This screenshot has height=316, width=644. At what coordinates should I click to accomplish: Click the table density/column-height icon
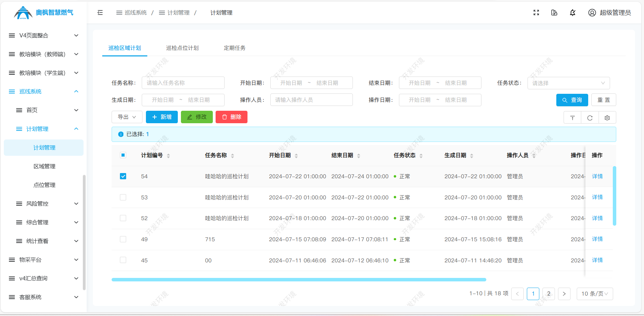[x=573, y=118]
